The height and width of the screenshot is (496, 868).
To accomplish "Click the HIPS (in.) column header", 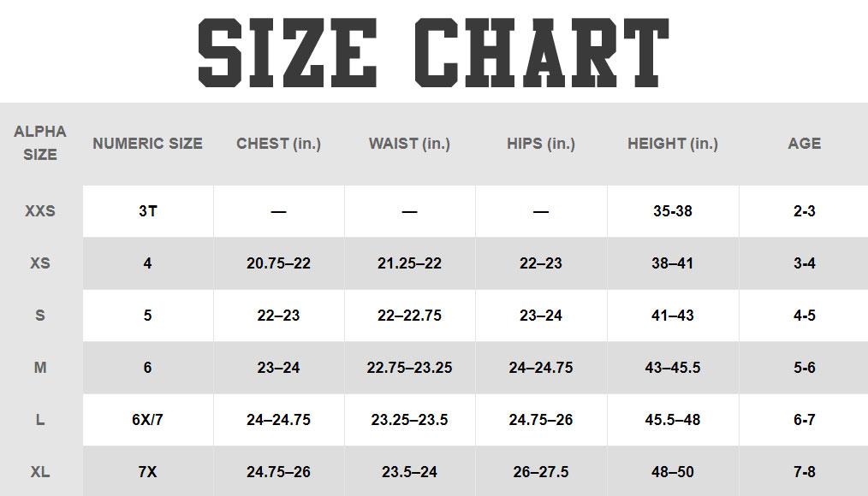I will pos(540,144).
